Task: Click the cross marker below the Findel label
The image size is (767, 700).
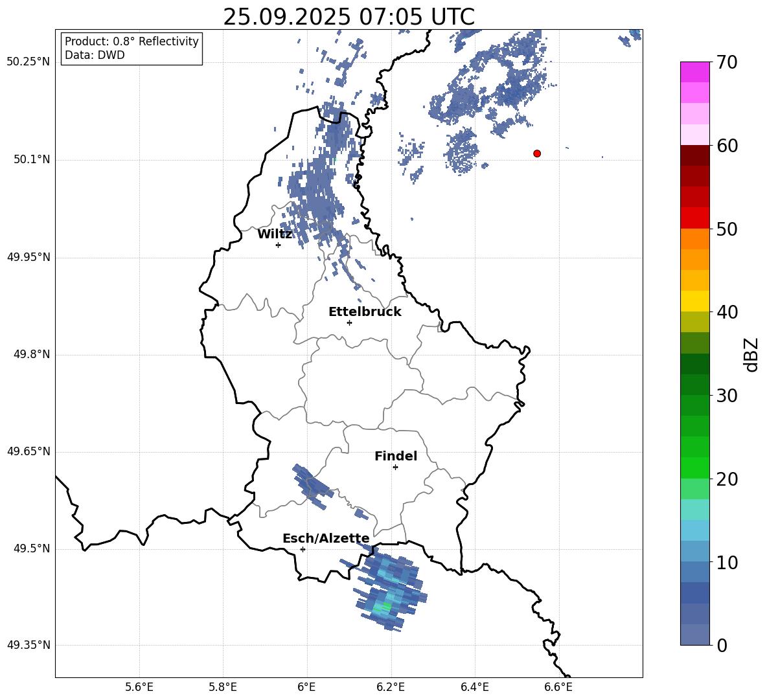Action: pos(395,468)
